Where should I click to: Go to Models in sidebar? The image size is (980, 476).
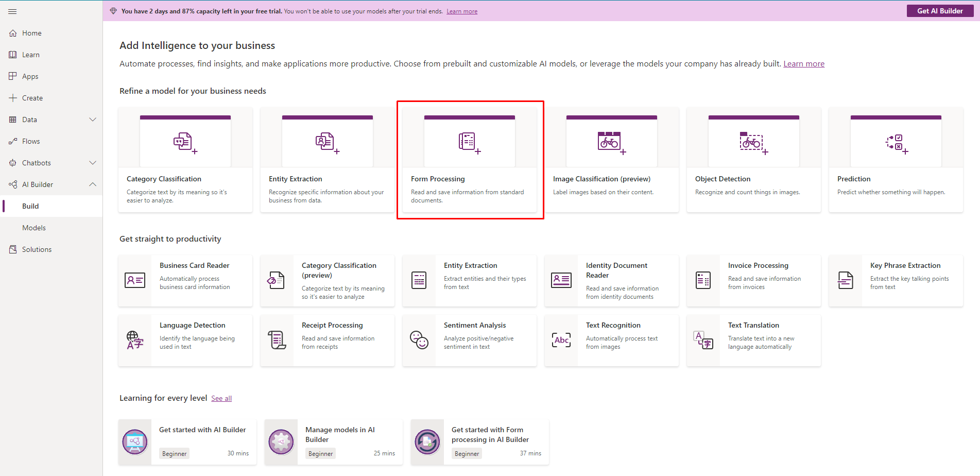coord(34,228)
